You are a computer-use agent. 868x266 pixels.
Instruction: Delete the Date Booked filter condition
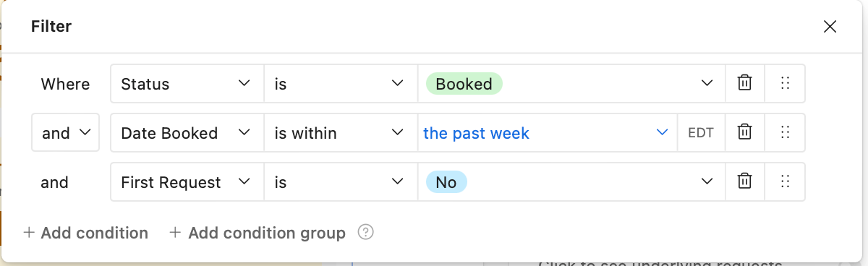pyautogui.click(x=744, y=133)
